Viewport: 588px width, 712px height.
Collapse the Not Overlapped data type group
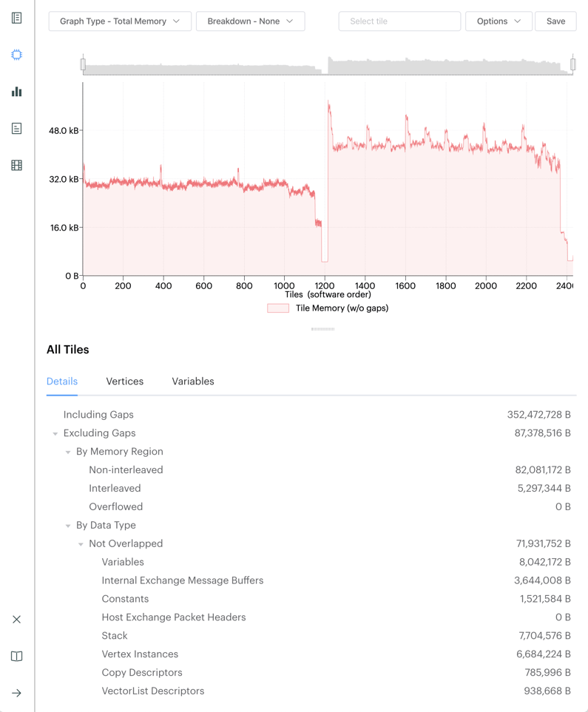[x=81, y=543]
